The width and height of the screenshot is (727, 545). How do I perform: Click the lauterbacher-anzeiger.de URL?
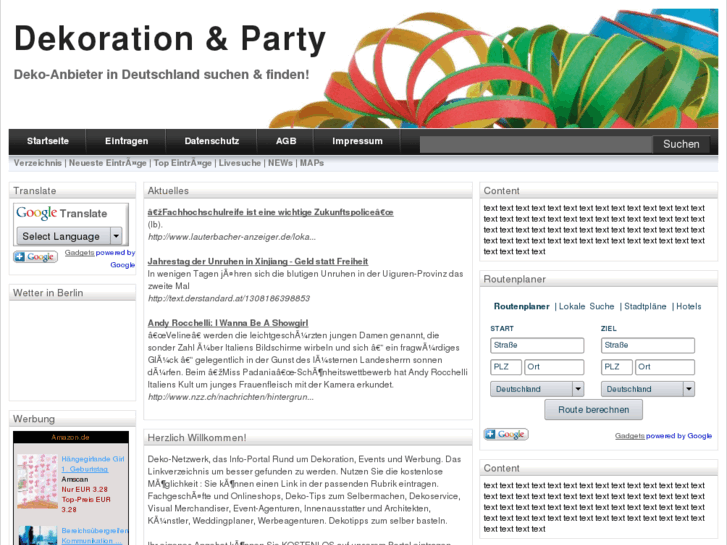[x=232, y=237]
